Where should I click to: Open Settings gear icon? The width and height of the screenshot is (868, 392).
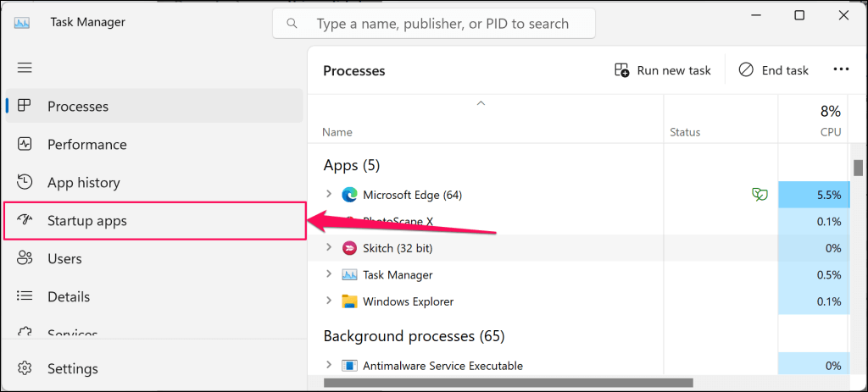coord(25,368)
